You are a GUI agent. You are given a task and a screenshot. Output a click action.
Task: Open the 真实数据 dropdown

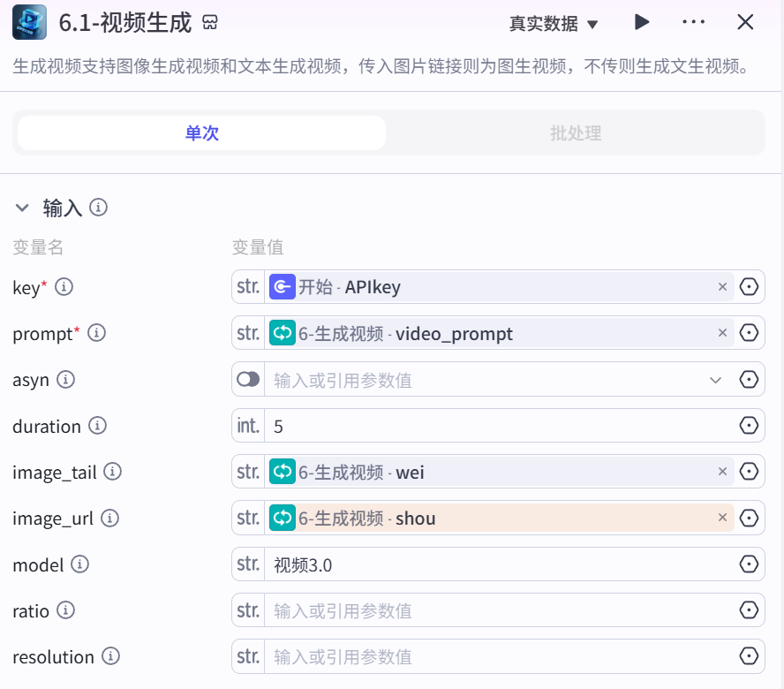(x=554, y=24)
